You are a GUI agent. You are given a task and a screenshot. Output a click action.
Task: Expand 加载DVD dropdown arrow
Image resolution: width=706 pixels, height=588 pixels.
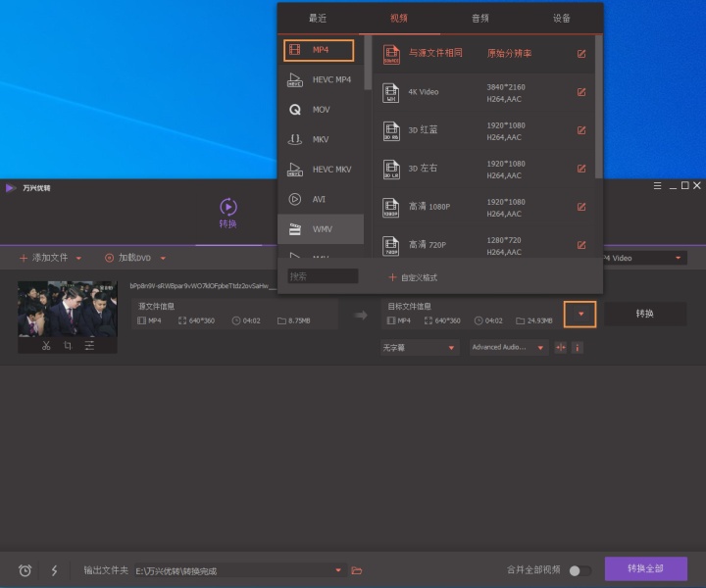tap(163, 259)
